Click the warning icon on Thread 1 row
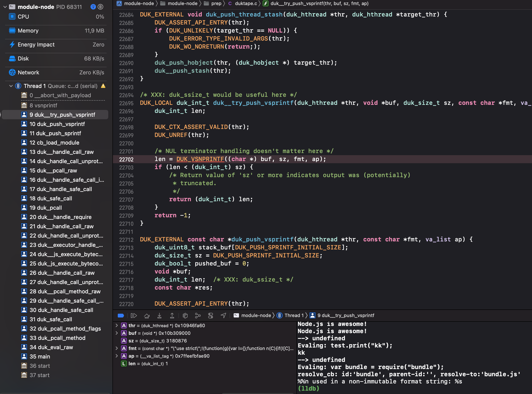Image resolution: width=532 pixels, height=394 pixels. click(103, 86)
